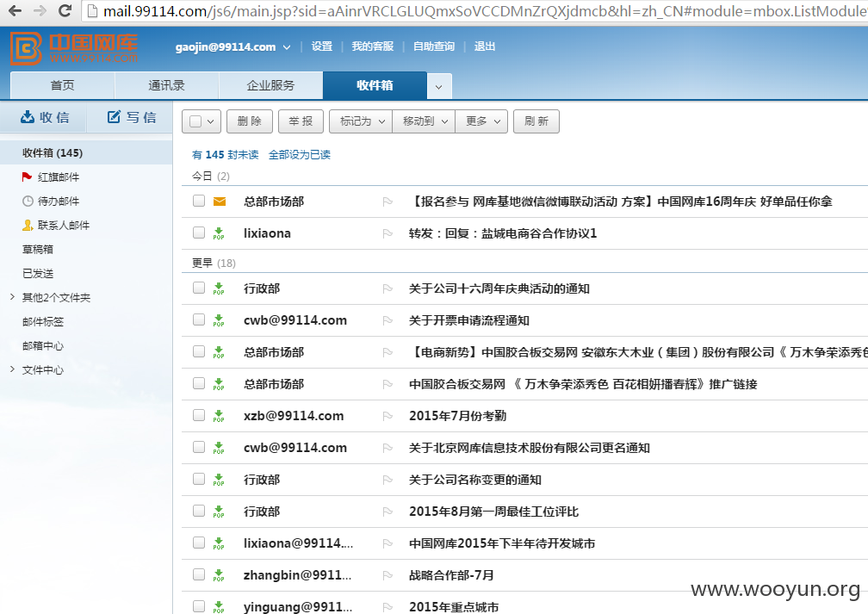Flag the 报名参与 网库基地 mail
Screen dimensions: 868x614
(x=387, y=202)
